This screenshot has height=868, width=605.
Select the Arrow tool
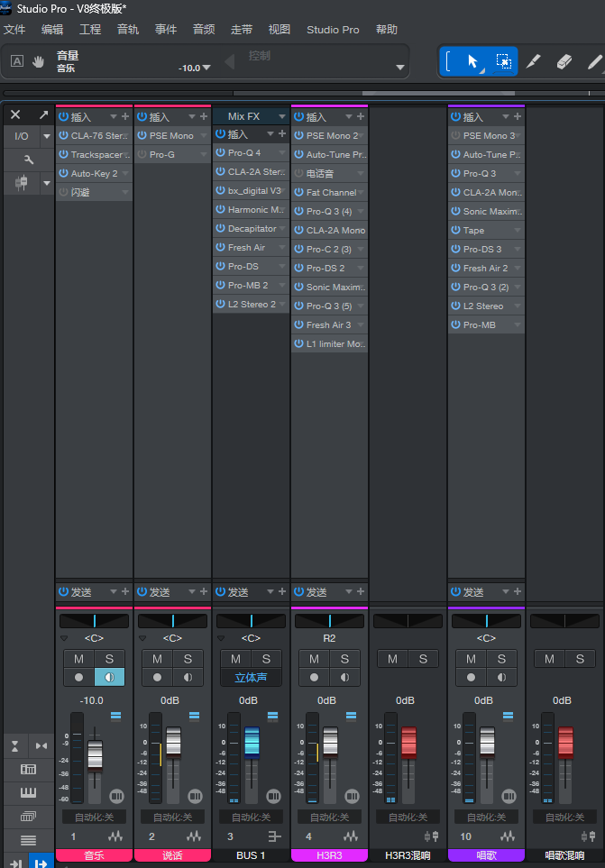pyautogui.click(x=472, y=61)
